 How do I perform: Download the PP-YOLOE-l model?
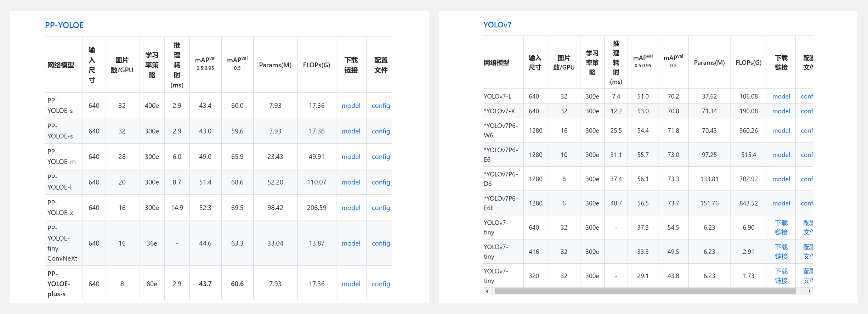point(351,182)
